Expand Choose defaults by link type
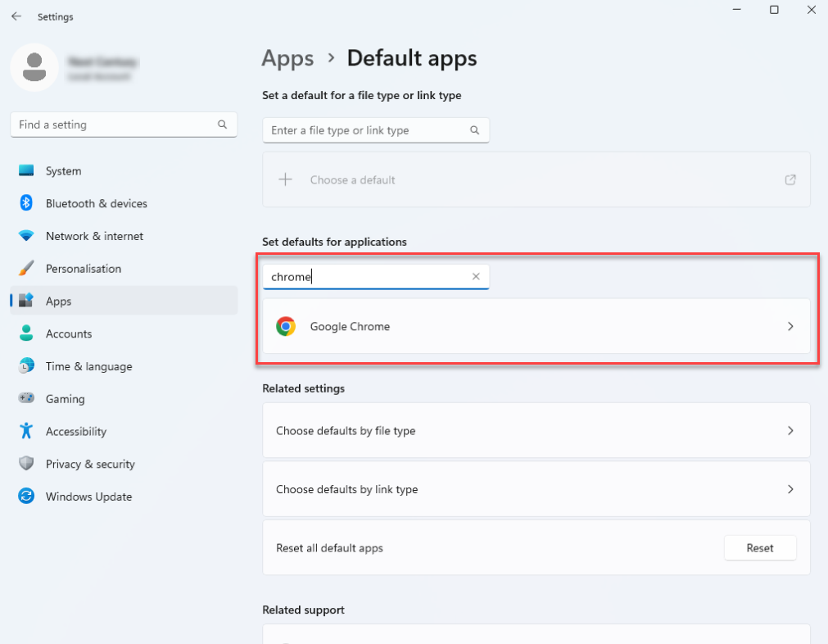 536,489
